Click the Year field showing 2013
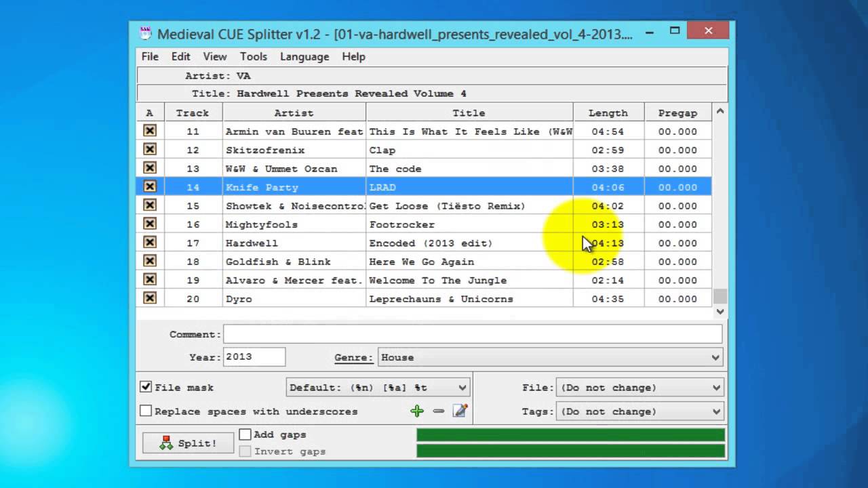Image resolution: width=868 pixels, height=488 pixels. click(x=254, y=357)
